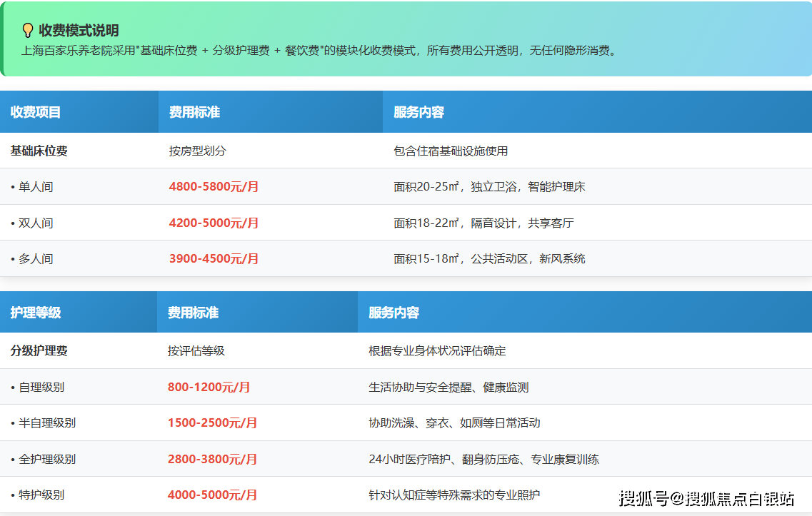Click the 双人间 row label
This screenshot has width=812, height=516.
[35, 223]
